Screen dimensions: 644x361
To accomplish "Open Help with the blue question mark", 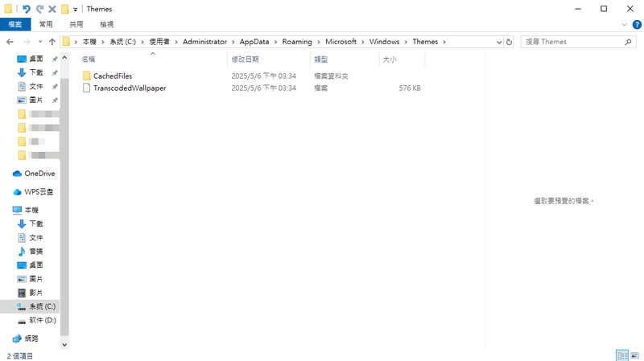I will pyautogui.click(x=637, y=25).
